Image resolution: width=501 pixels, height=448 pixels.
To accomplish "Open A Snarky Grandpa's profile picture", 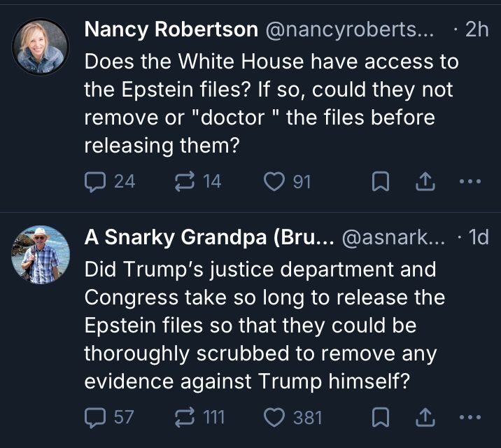I will tap(41, 255).
